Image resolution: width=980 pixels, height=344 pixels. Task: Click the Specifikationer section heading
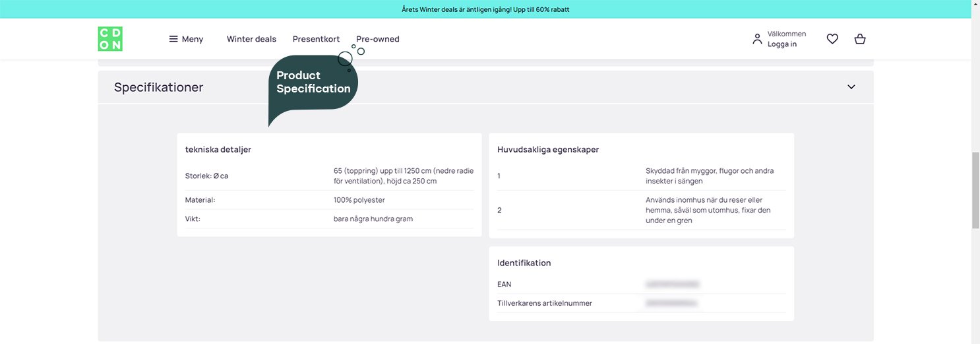pyautogui.click(x=158, y=87)
